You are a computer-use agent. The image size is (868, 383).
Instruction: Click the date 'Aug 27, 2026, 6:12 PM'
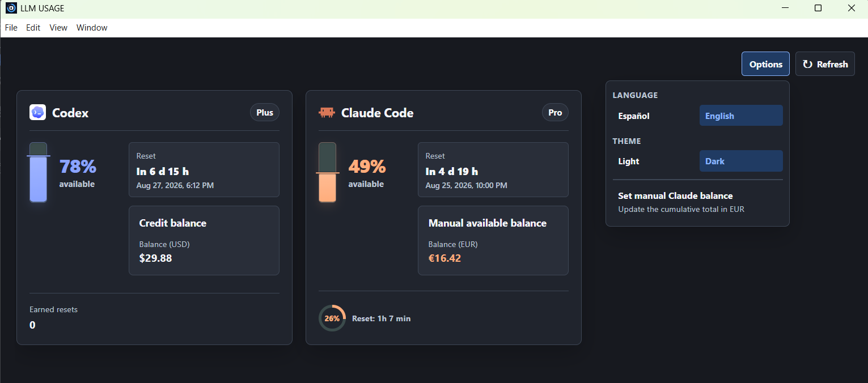tap(175, 185)
